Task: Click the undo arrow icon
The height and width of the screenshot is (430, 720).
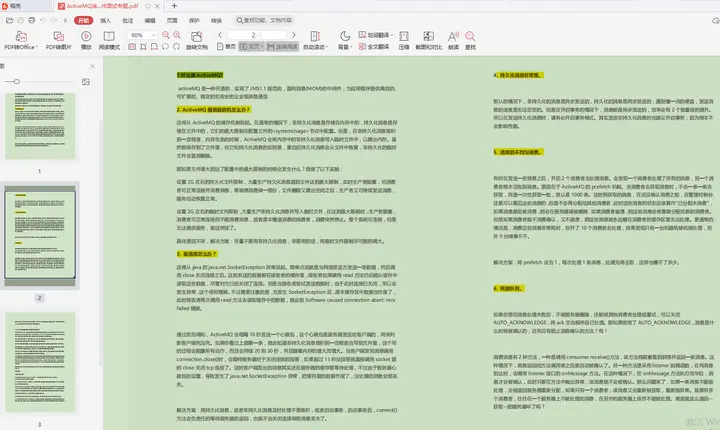Action: pos(43,20)
